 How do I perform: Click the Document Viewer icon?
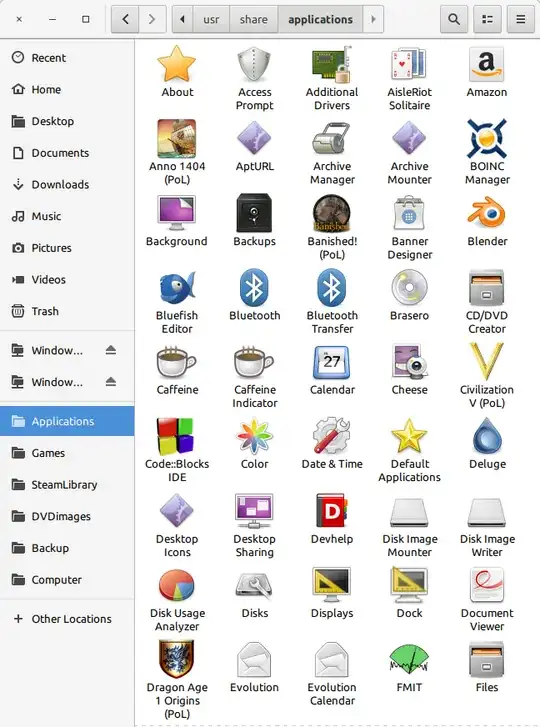(x=486, y=585)
